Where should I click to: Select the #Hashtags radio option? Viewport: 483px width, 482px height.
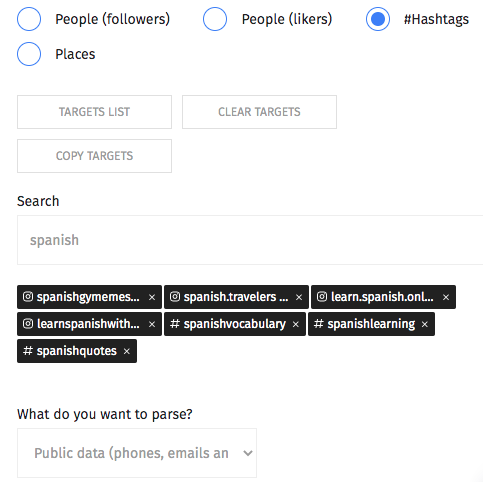(x=378, y=19)
